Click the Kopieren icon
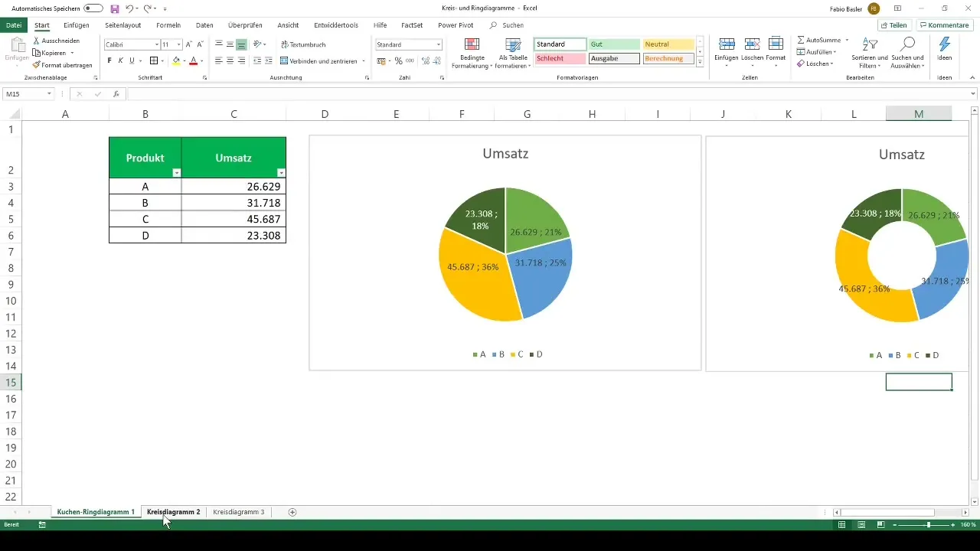Screen dimensions: 980x551 [x=37, y=53]
